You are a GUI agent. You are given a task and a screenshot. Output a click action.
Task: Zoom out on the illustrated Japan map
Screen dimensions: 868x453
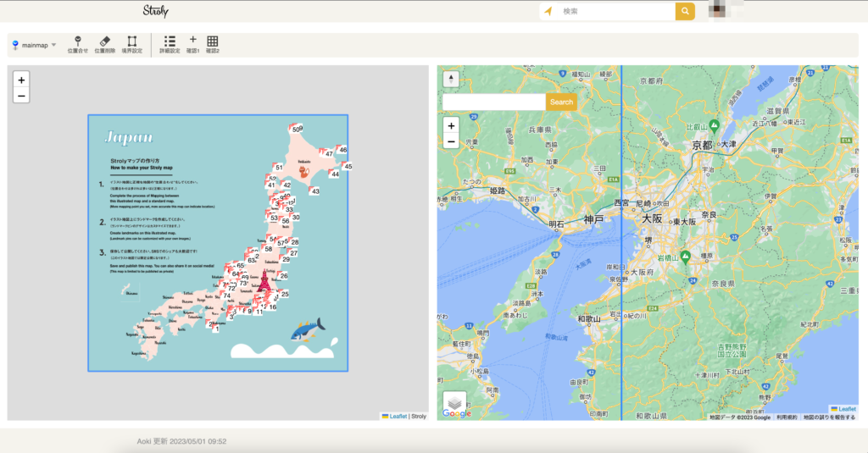21,96
